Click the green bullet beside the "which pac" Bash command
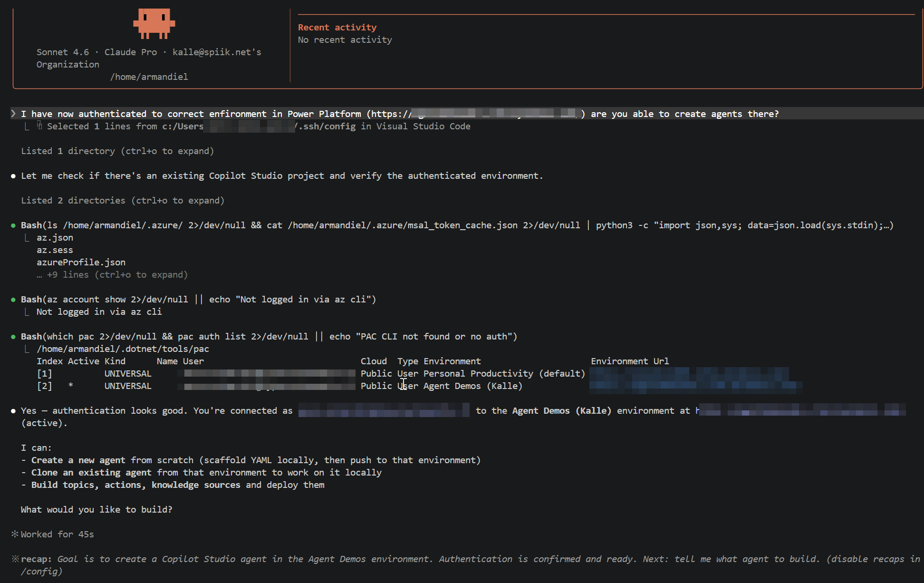 pos(13,337)
